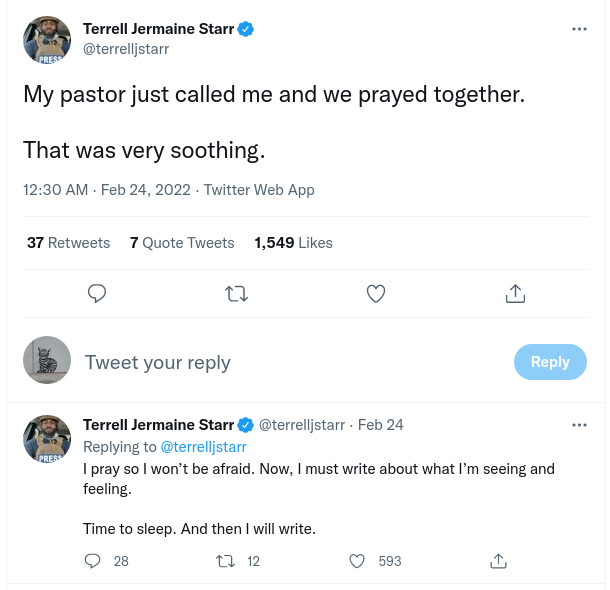The image size is (610, 590).
Task: Click Terrell Jermaine Starr's top profile photo
Action: pos(47,40)
